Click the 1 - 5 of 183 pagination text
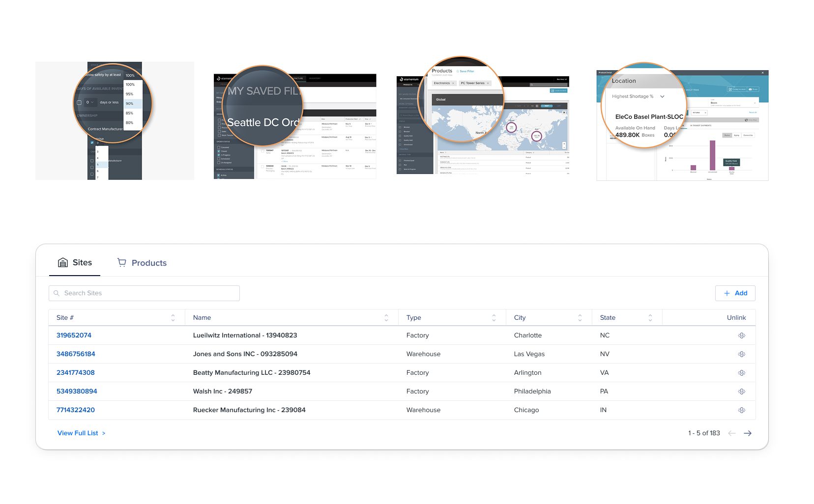The width and height of the screenshot is (814, 504). click(x=704, y=433)
